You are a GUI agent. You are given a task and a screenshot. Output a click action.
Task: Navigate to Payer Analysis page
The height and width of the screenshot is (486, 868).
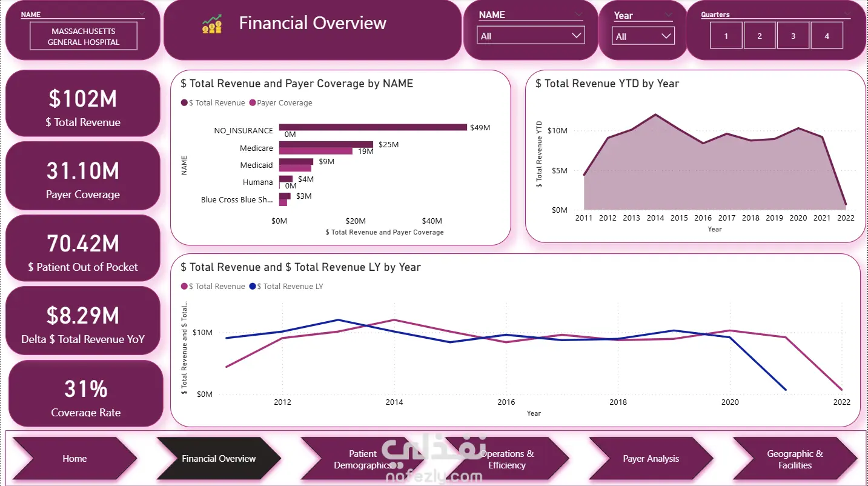pyautogui.click(x=651, y=459)
